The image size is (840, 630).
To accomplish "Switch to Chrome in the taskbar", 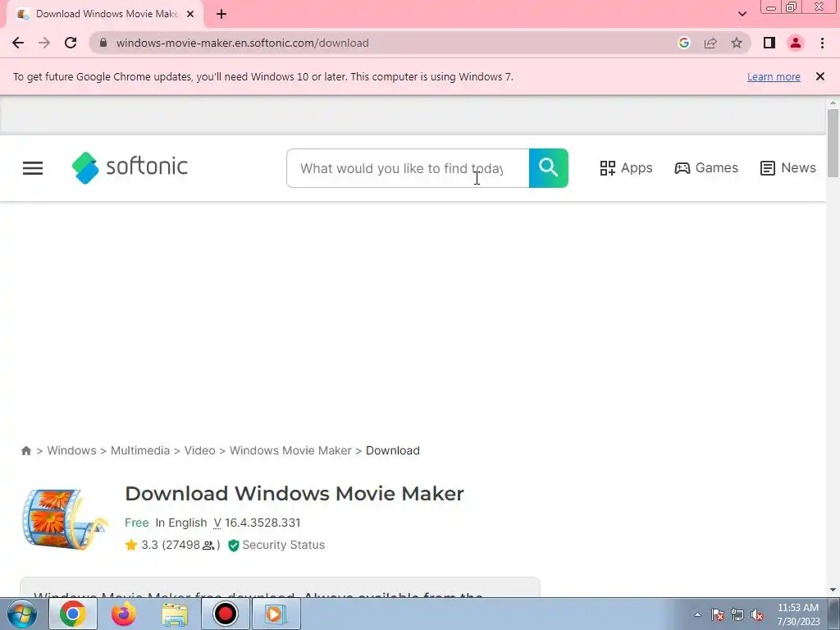I will 73,614.
